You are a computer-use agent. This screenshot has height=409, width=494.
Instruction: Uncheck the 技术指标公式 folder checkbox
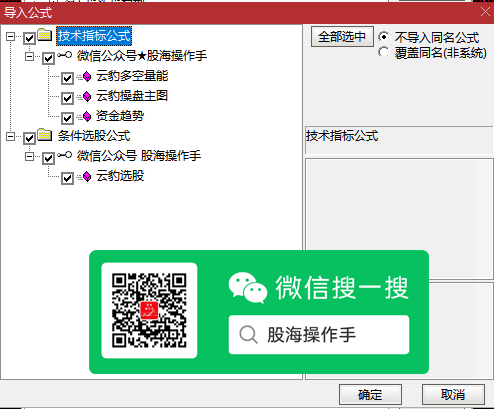(29, 38)
